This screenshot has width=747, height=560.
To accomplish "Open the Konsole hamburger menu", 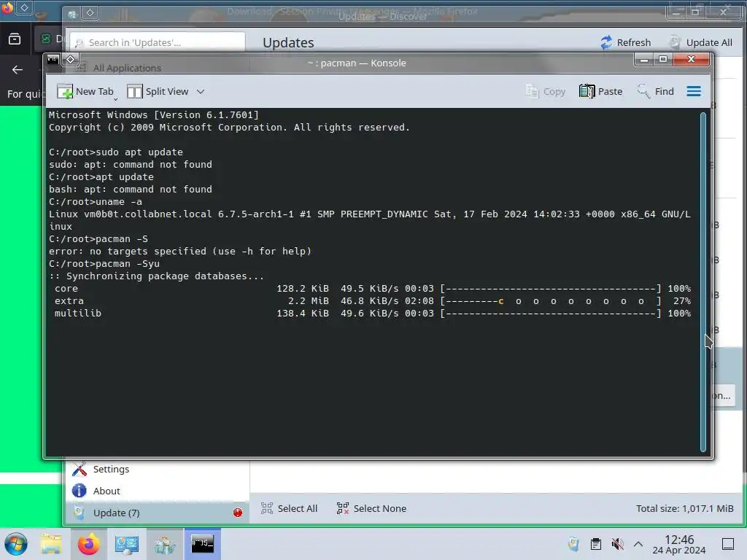I will 694,91.
